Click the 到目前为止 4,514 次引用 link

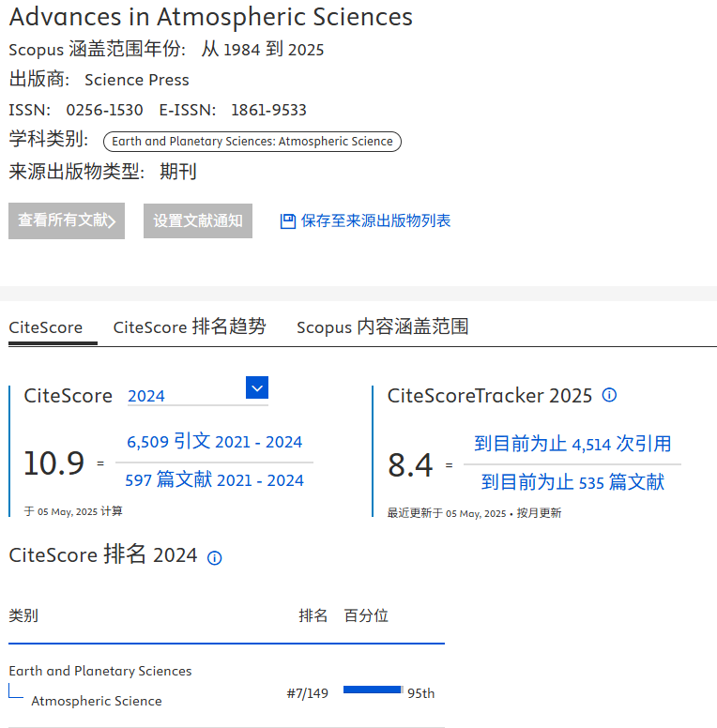tap(572, 444)
